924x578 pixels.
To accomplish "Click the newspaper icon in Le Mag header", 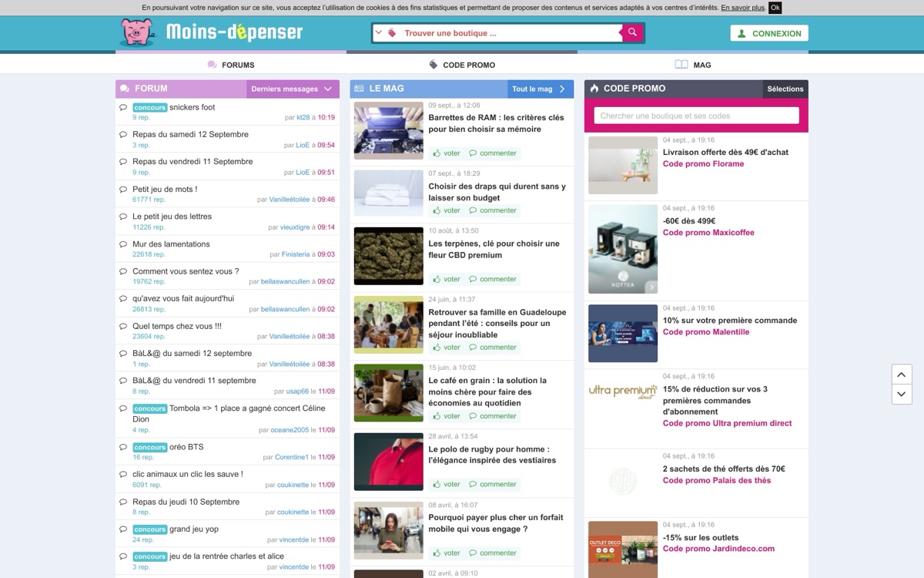I will [359, 89].
